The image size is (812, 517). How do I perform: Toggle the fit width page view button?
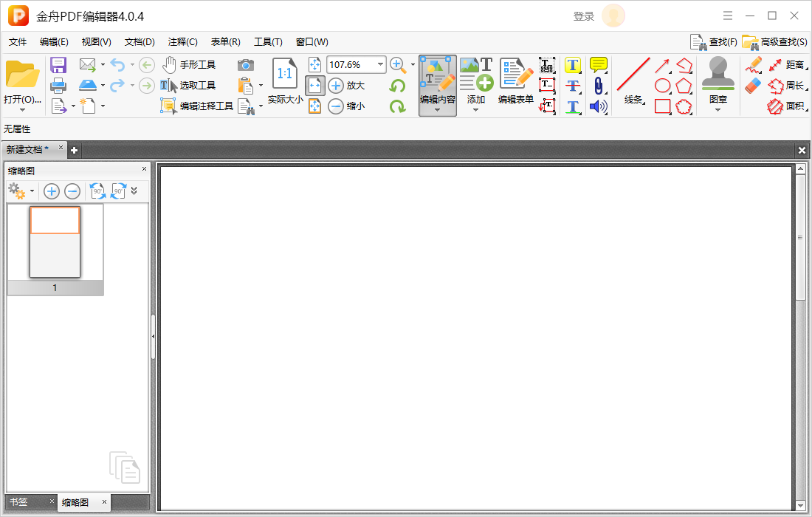coord(315,86)
